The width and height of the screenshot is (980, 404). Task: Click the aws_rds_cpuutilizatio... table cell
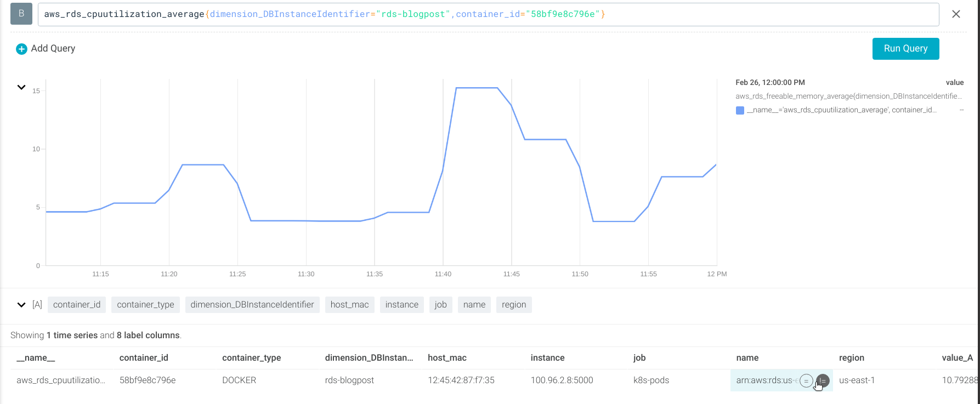click(x=61, y=380)
